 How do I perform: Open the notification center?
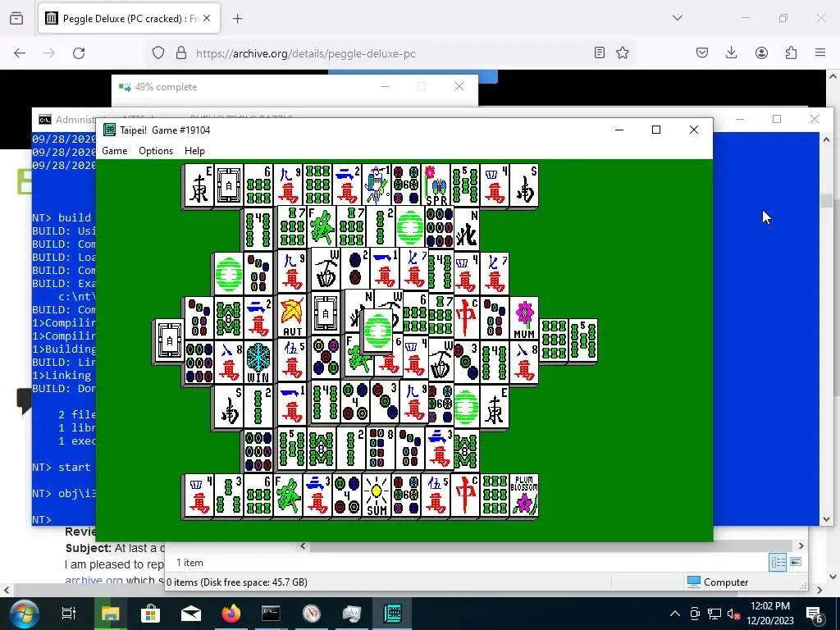(x=815, y=614)
